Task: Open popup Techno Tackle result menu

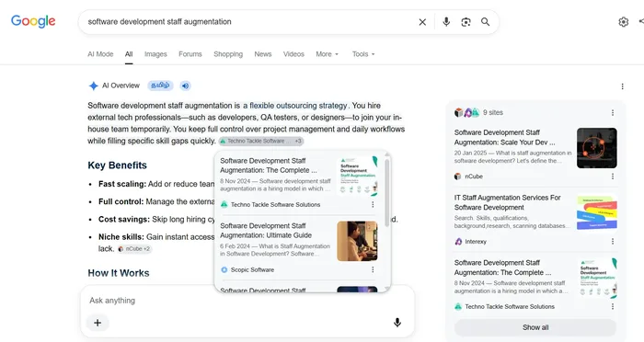Action: (373, 204)
